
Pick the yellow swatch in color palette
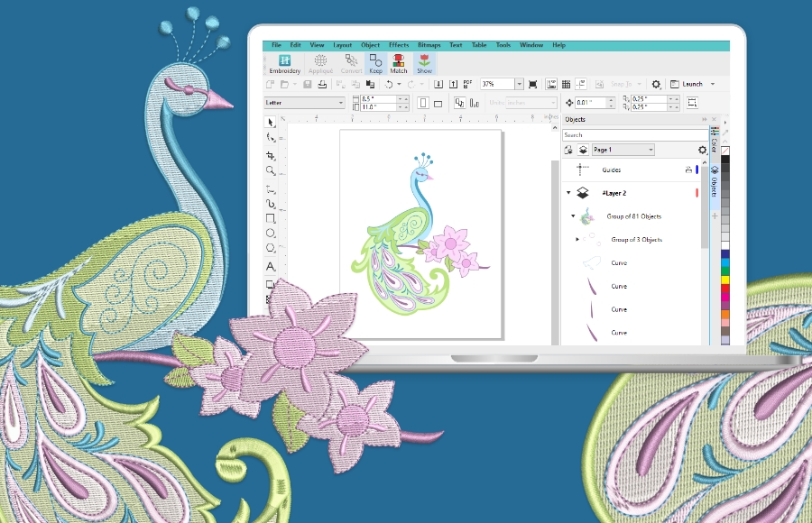click(725, 280)
